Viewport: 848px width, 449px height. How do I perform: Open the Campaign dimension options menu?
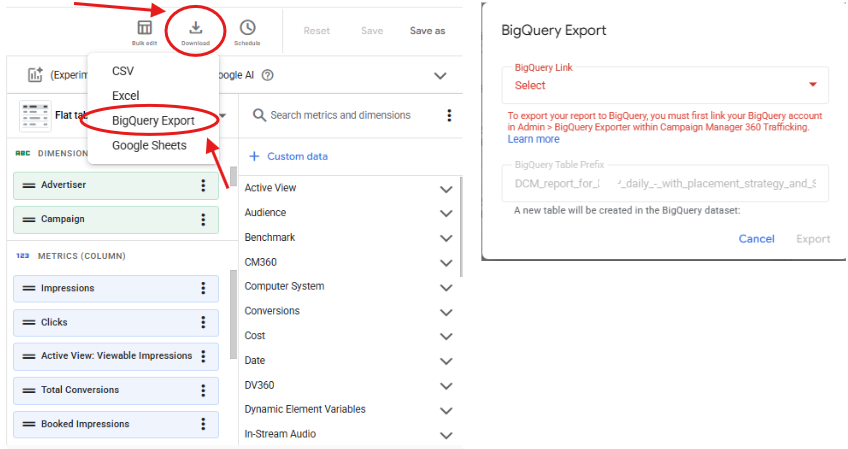(x=203, y=220)
